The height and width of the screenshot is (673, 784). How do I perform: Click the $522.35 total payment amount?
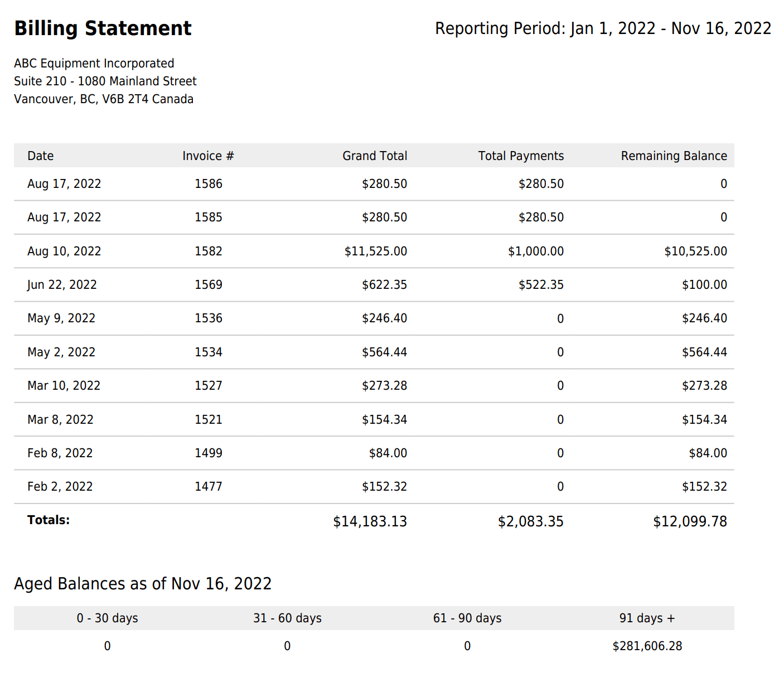(x=541, y=285)
